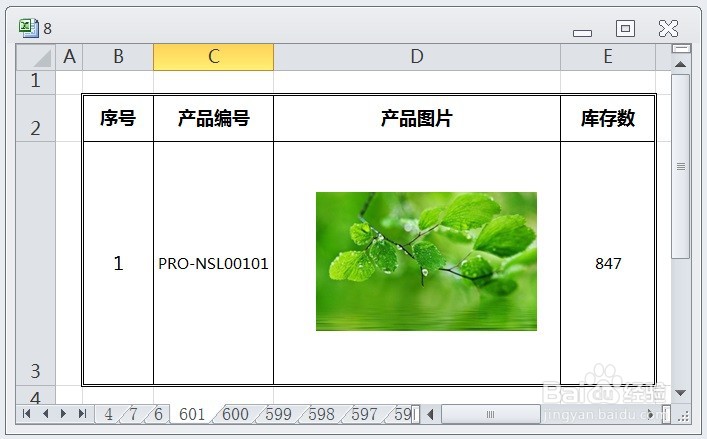
Task: Close workbook 8 window
Action: click(x=668, y=28)
